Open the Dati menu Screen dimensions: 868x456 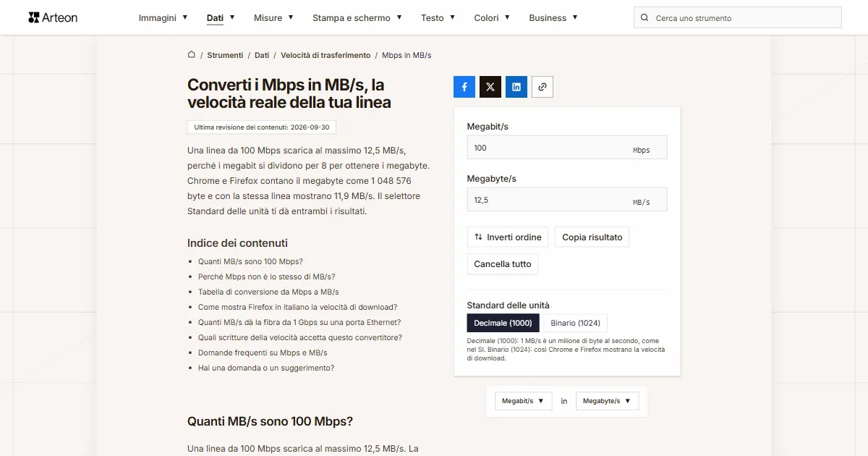[221, 17]
